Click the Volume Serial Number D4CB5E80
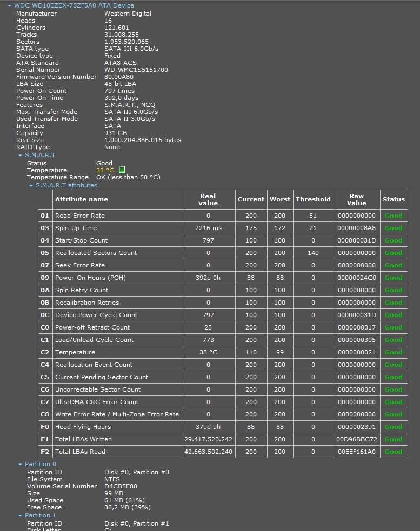This screenshot has width=420, height=531. point(122,486)
